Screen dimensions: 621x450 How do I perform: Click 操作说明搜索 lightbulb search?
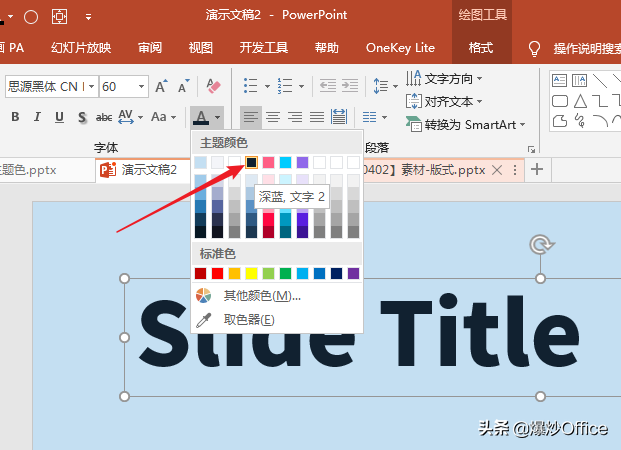tap(576, 49)
